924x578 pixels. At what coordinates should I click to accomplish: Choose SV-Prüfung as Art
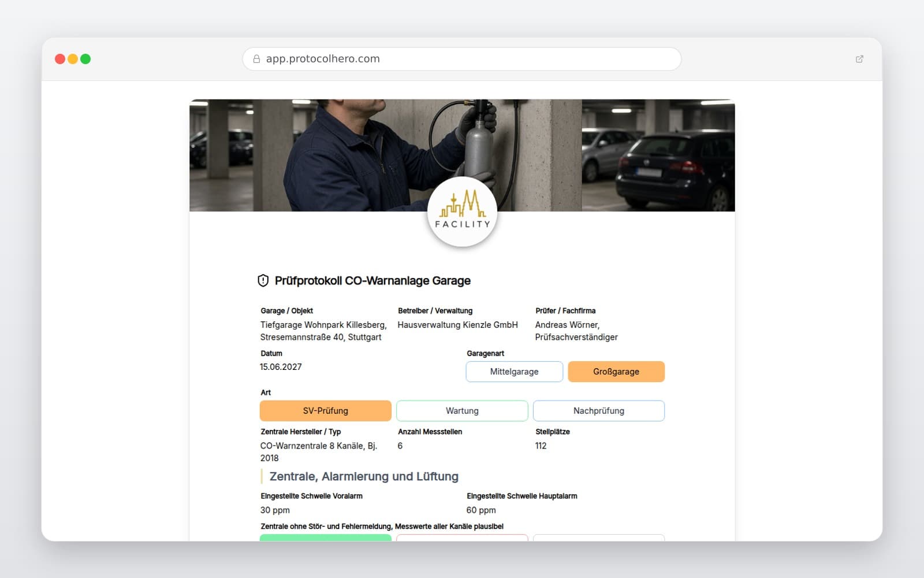(x=326, y=411)
